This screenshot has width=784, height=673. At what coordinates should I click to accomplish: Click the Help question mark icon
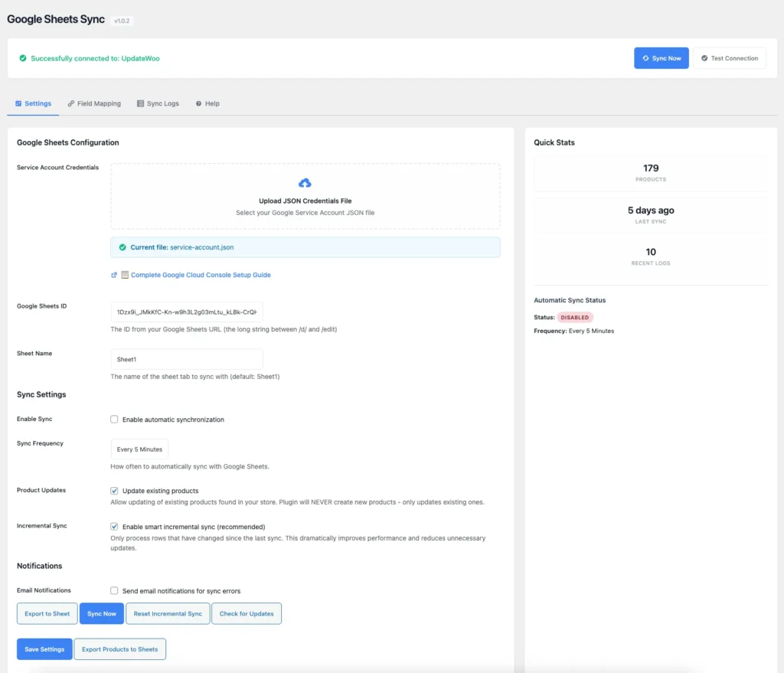[199, 103]
